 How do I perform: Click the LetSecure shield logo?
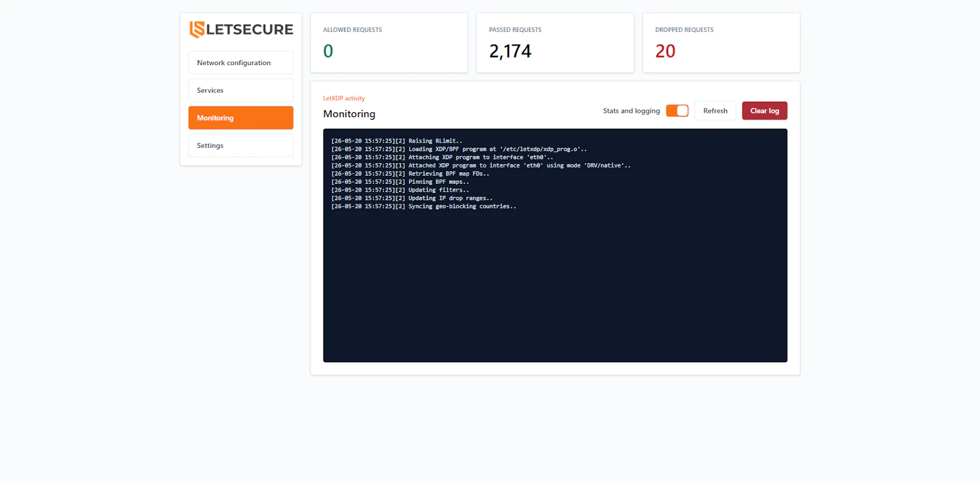(197, 29)
